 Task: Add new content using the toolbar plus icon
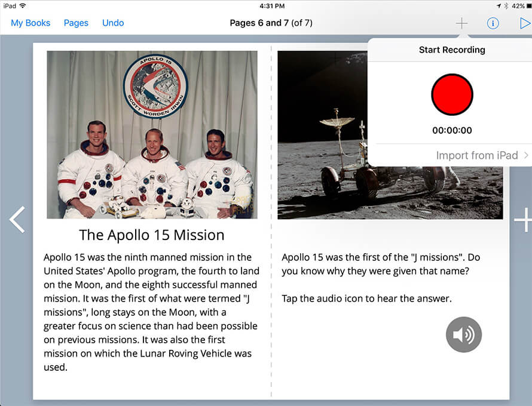pos(461,23)
